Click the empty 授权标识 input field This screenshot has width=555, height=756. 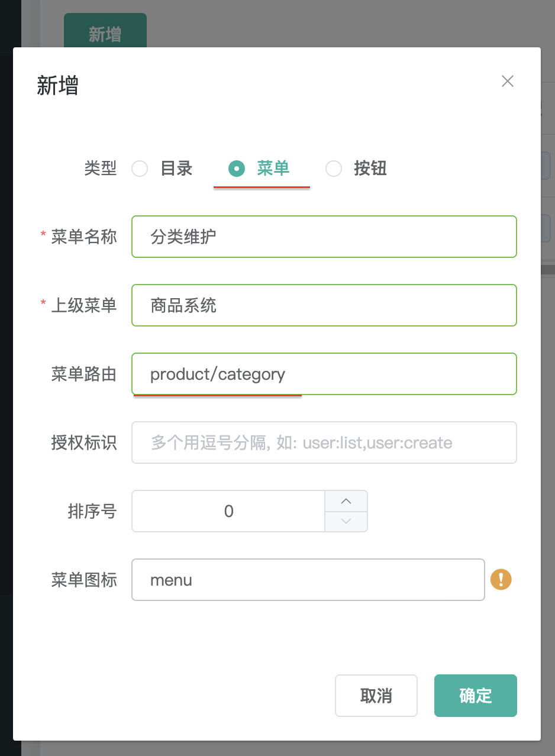coord(324,442)
